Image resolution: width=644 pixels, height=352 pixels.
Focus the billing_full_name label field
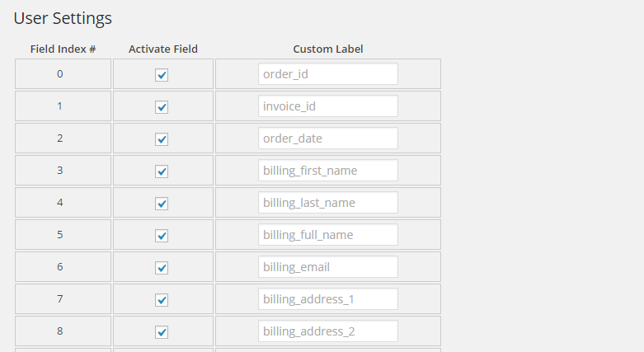point(327,235)
